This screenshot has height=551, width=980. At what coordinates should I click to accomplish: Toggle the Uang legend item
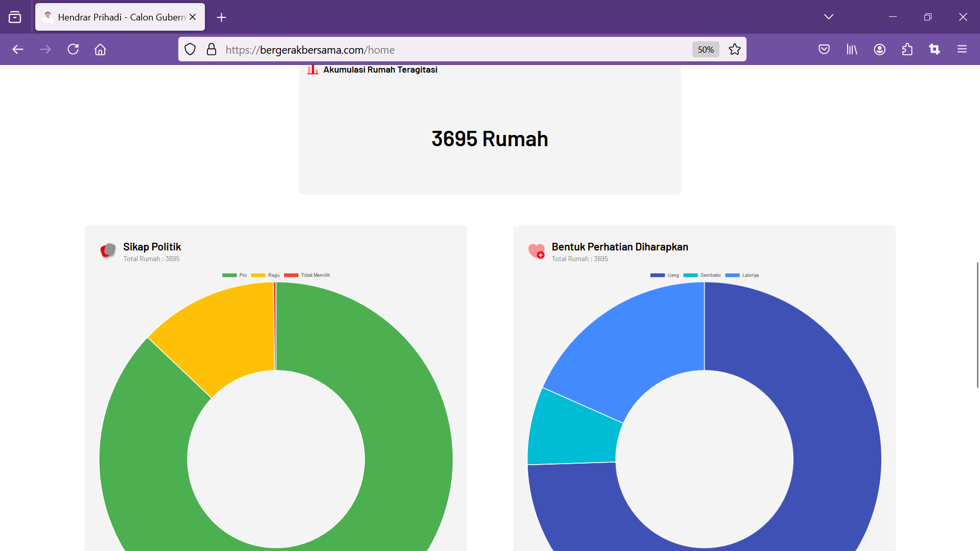pyautogui.click(x=664, y=275)
